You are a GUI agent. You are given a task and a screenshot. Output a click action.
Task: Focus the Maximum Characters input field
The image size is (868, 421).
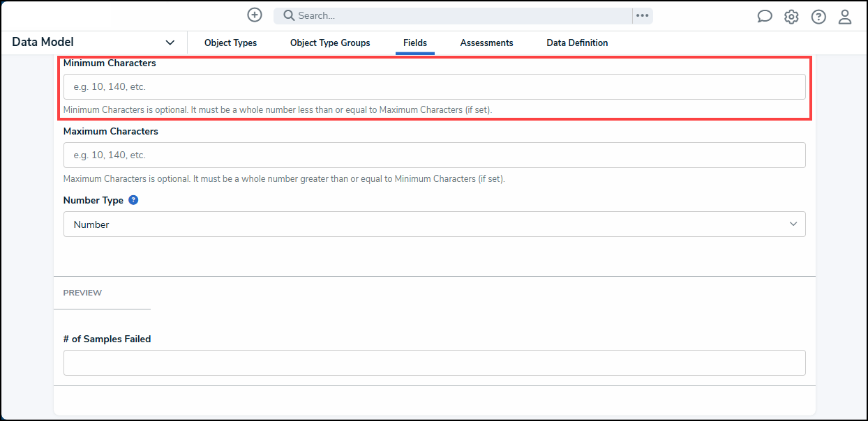click(434, 155)
